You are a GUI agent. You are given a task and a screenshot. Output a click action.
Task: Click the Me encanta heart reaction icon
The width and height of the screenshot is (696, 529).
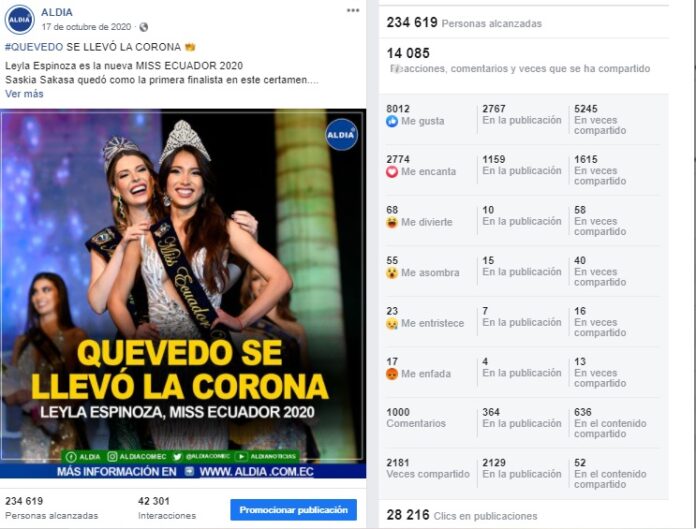click(392, 172)
